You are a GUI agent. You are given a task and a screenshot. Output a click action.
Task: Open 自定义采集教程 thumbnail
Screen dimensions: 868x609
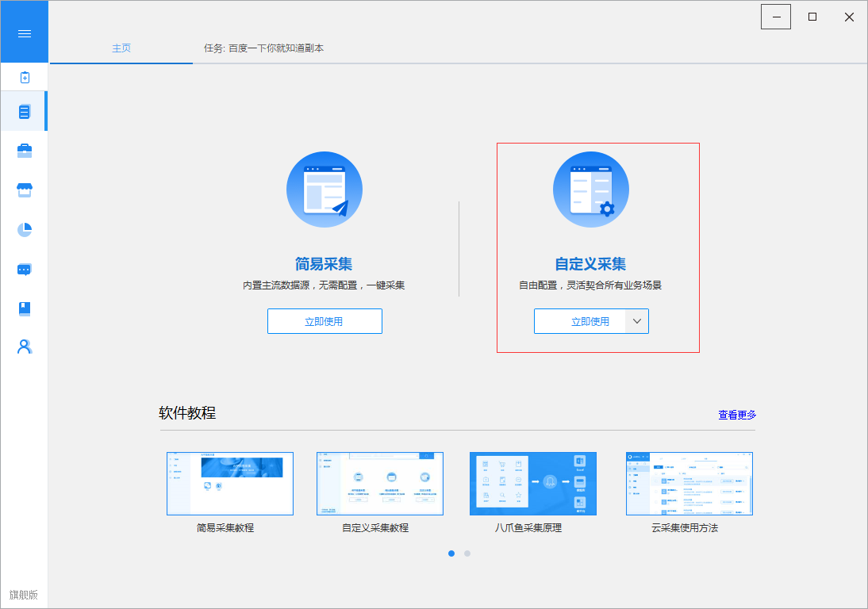[x=380, y=484]
